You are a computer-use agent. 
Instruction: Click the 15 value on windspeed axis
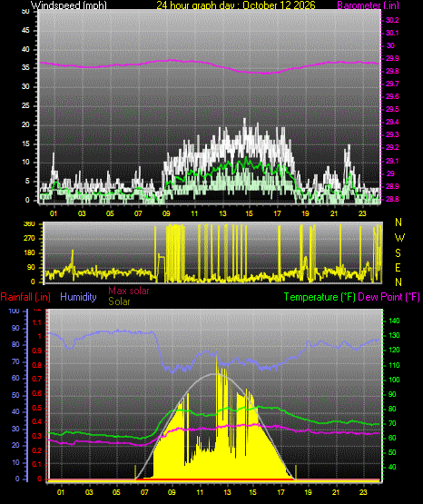(25, 143)
